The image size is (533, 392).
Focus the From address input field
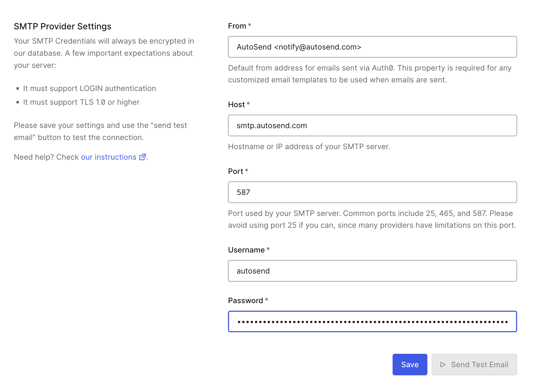pyautogui.click(x=372, y=47)
